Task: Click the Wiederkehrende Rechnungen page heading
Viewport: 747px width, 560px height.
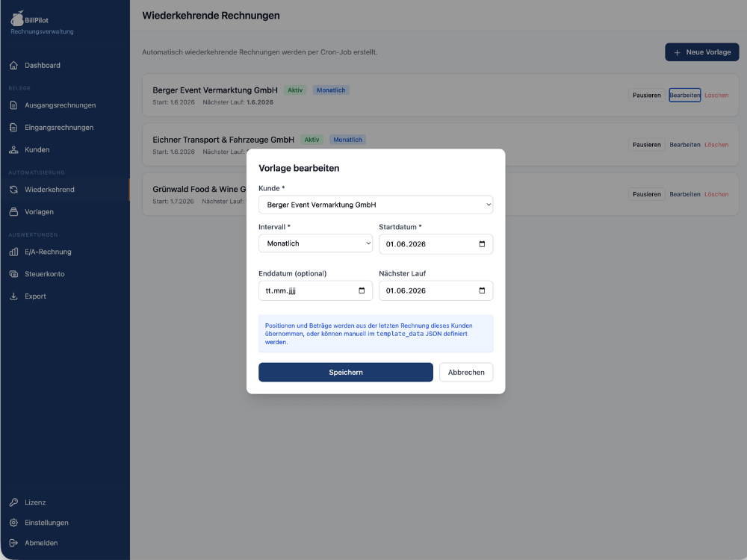Action: (x=211, y=16)
